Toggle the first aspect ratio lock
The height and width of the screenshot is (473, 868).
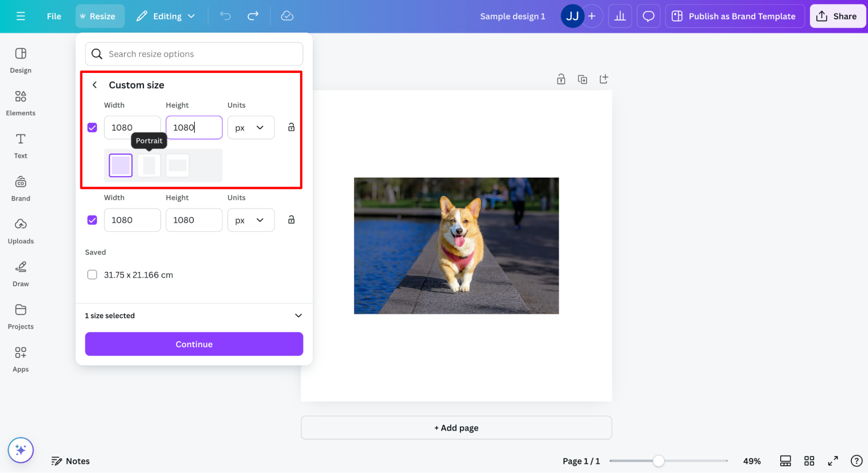[x=291, y=127]
